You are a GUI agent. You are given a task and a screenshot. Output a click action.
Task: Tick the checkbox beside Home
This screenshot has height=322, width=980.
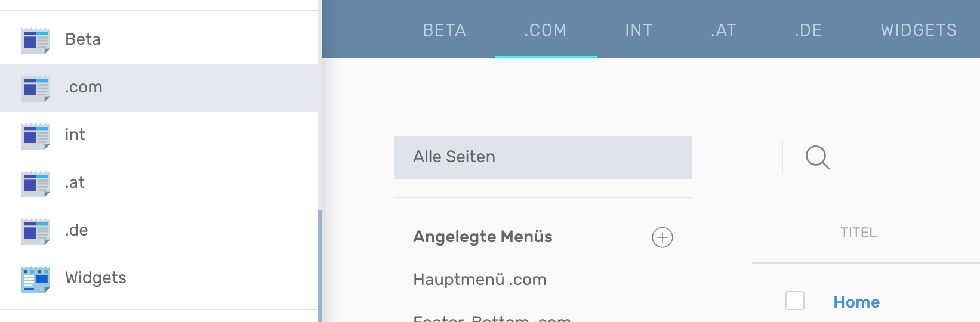(794, 301)
